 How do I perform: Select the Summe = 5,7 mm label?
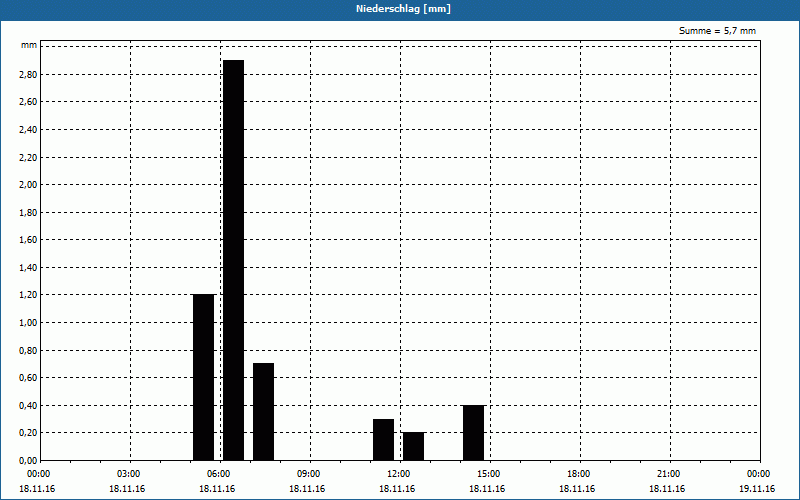(717, 31)
